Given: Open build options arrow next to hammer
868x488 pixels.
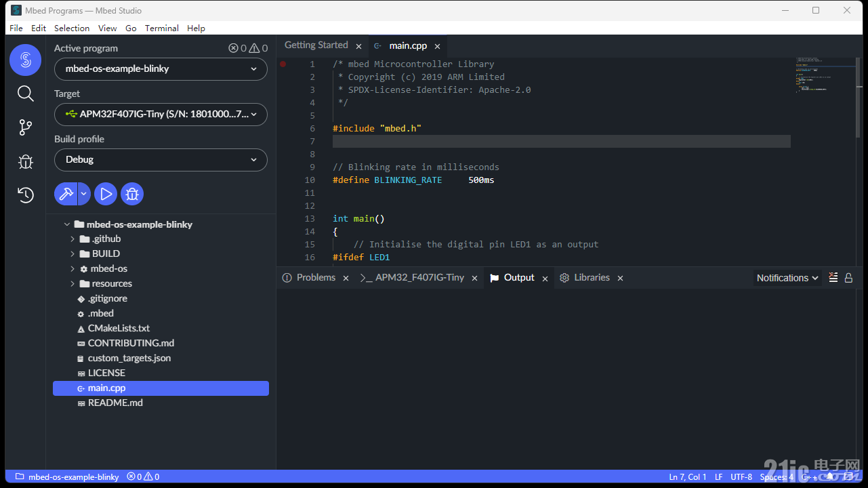Looking at the screenshot, I should coord(84,195).
